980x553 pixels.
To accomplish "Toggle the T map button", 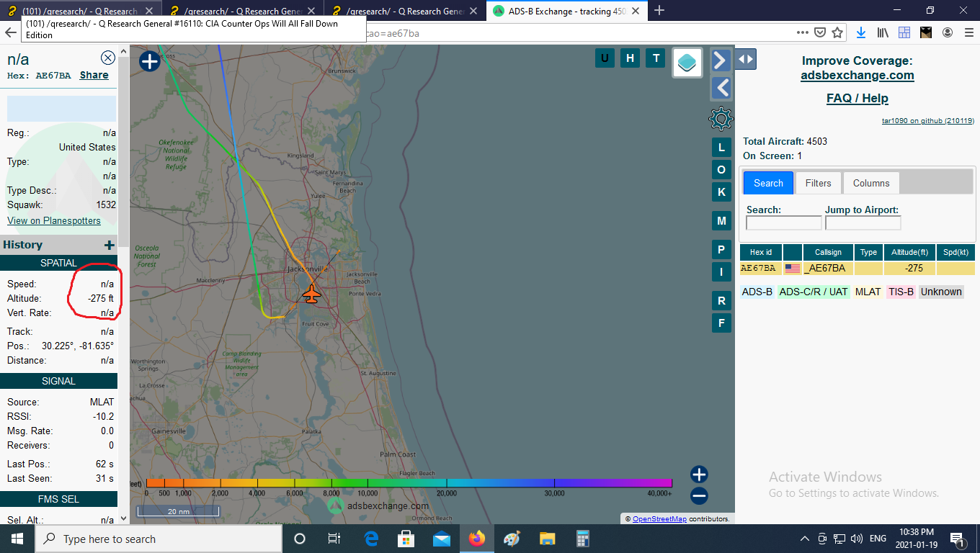I will [655, 58].
